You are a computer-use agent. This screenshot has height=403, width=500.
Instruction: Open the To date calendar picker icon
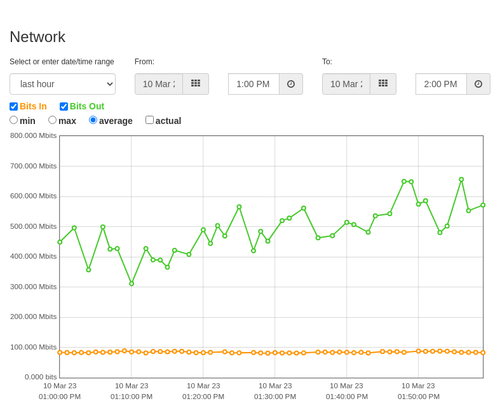(383, 84)
